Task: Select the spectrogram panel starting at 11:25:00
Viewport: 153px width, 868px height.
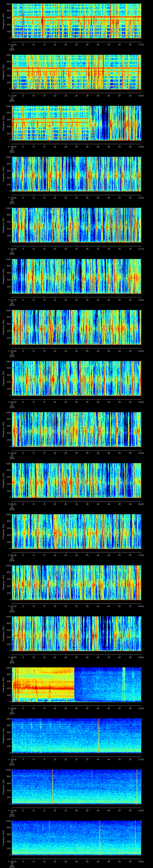Action: 77,481
